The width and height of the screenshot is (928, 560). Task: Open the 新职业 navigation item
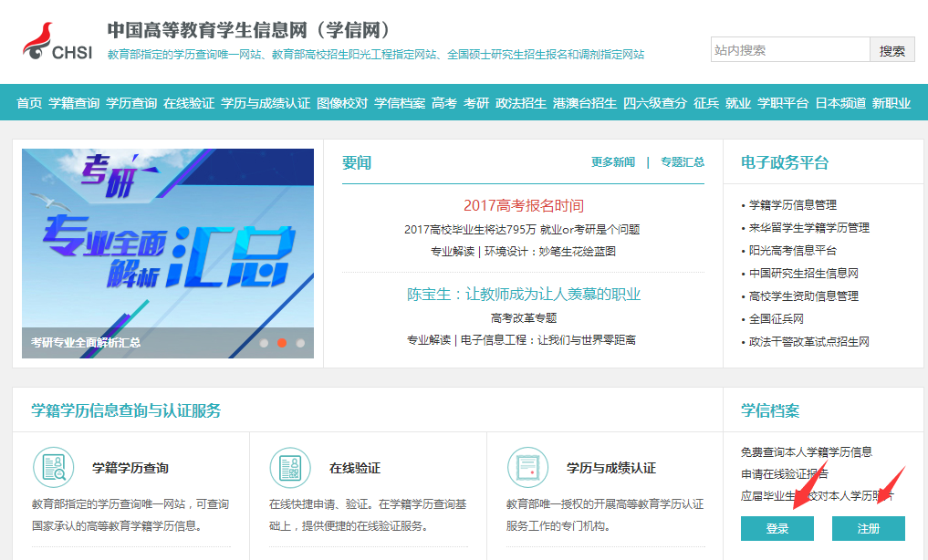pyautogui.click(x=892, y=103)
